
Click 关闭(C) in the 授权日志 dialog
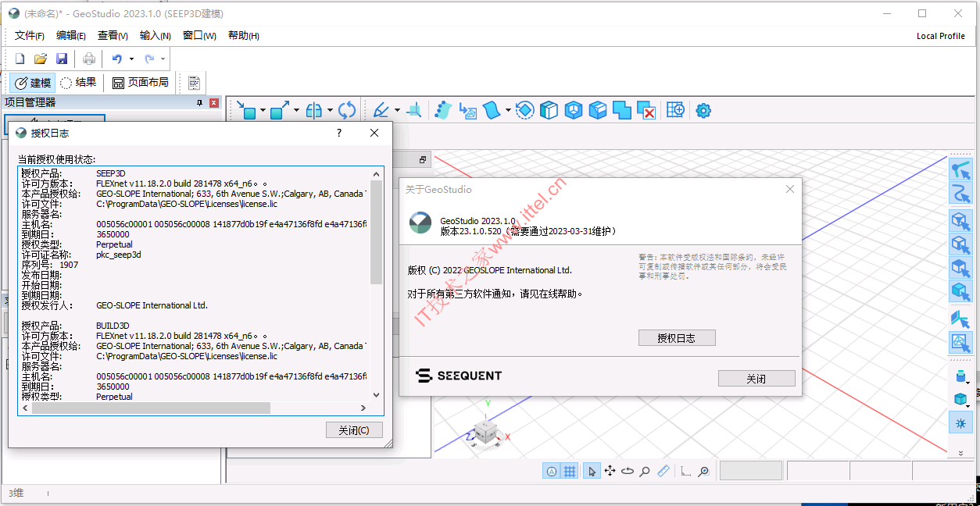(354, 430)
